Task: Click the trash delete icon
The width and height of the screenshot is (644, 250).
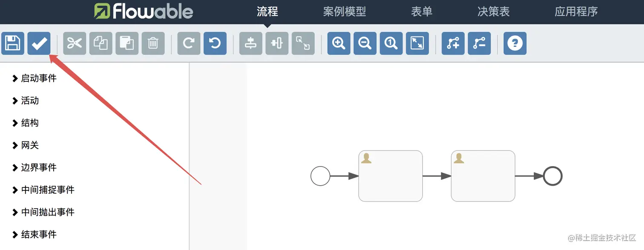Action: (153, 43)
